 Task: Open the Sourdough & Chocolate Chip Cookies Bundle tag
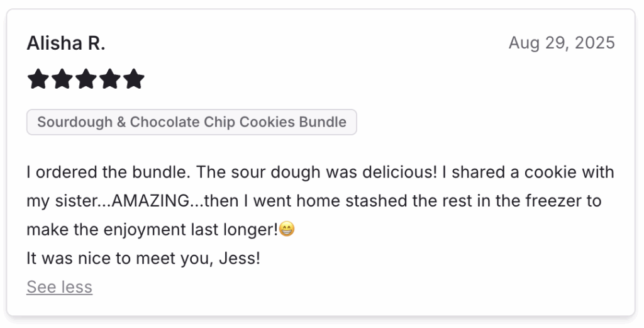tap(191, 122)
